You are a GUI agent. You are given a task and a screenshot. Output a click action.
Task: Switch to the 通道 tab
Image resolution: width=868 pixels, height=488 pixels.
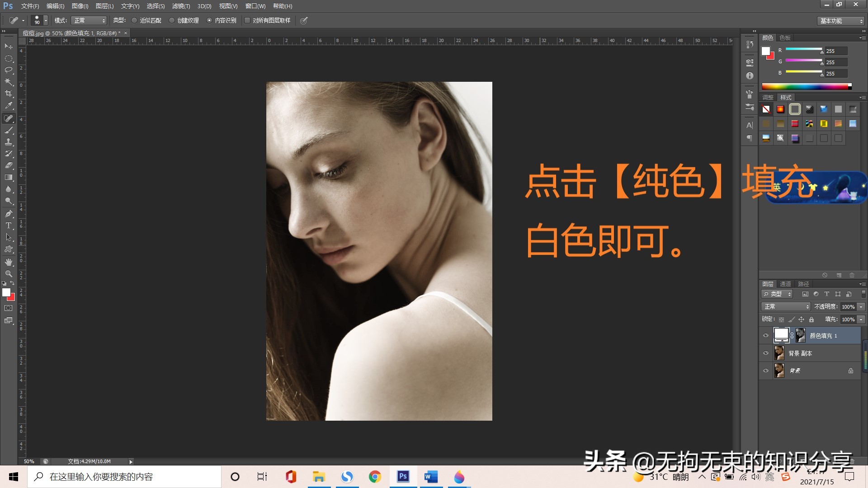point(785,284)
